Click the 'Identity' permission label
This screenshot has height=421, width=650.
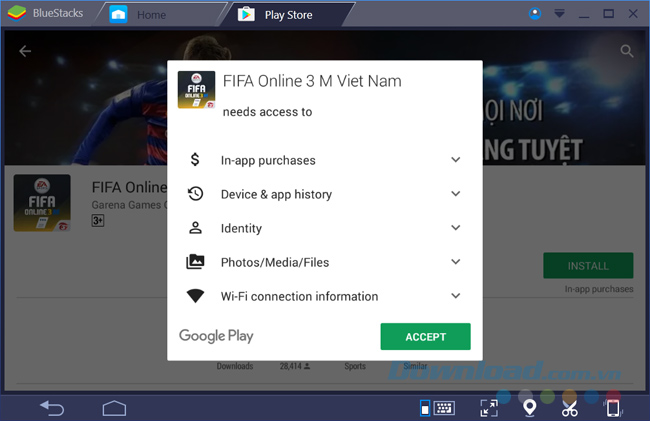[241, 228]
